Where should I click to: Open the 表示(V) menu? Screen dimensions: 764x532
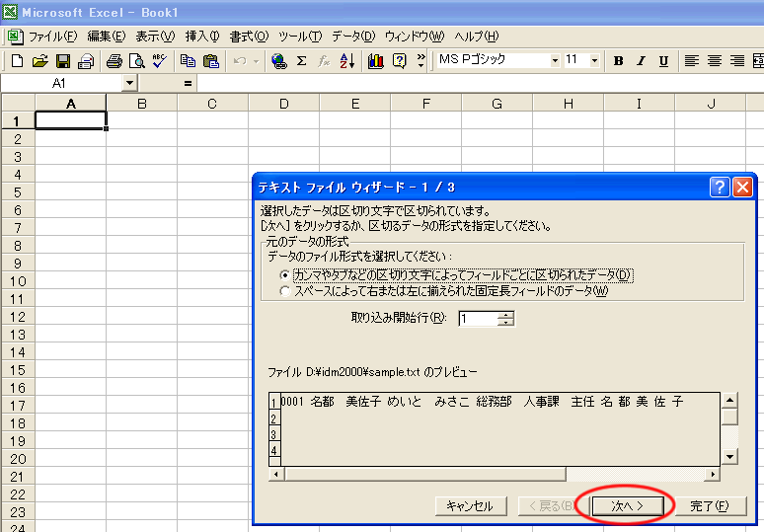155,37
